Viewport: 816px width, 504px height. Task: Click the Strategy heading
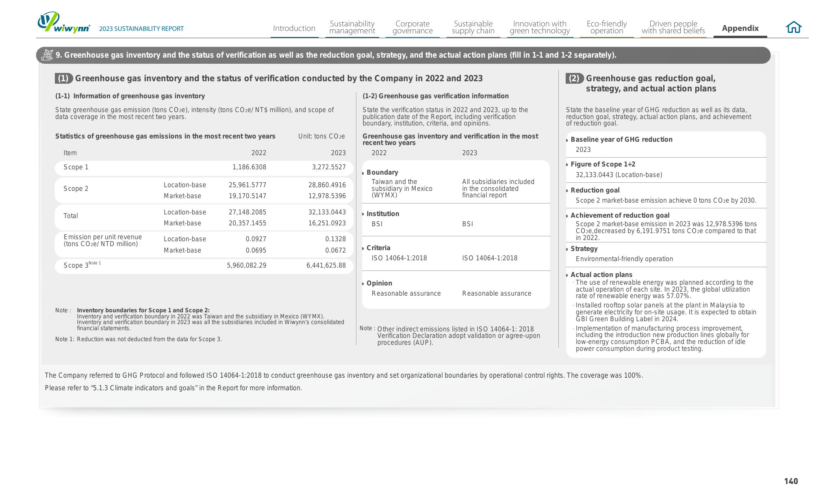pos(584,249)
